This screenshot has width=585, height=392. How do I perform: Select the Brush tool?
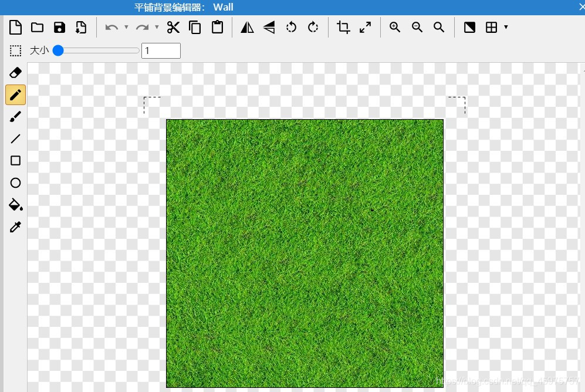coord(15,117)
